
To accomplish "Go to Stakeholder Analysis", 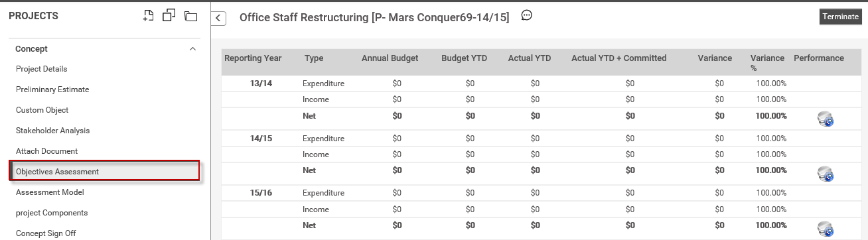I will (x=53, y=131).
